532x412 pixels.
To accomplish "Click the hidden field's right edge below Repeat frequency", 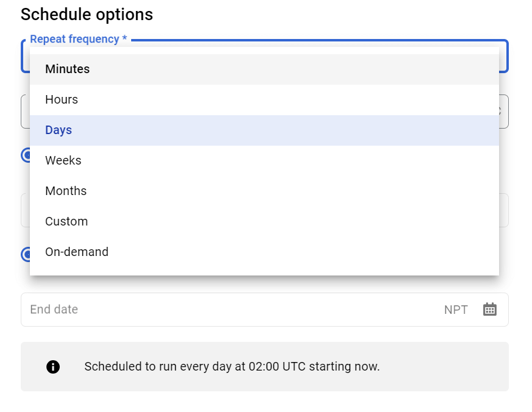I will (x=504, y=112).
